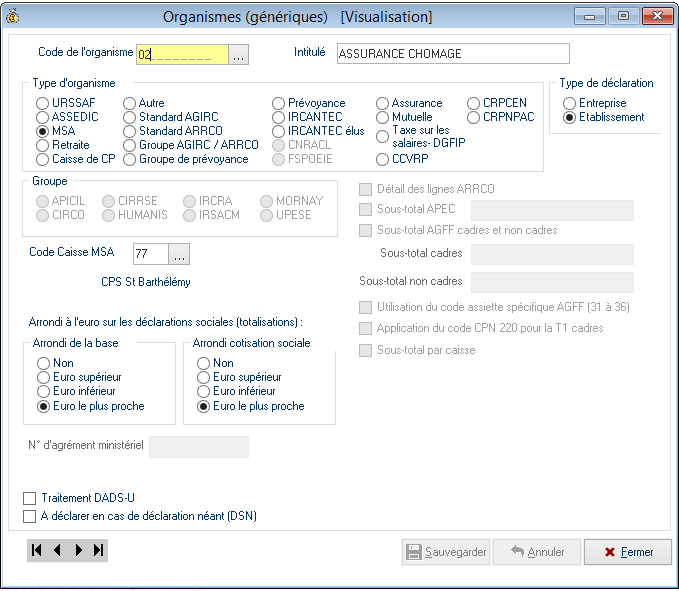Choose Euro supérieur for Arrondi de la base

click(x=43, y=377)
